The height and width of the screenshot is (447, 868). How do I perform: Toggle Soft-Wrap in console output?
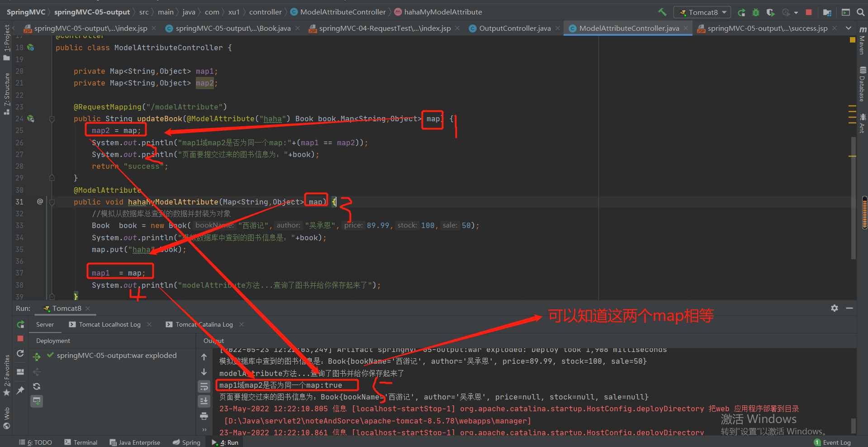click(x=204, y=386)
